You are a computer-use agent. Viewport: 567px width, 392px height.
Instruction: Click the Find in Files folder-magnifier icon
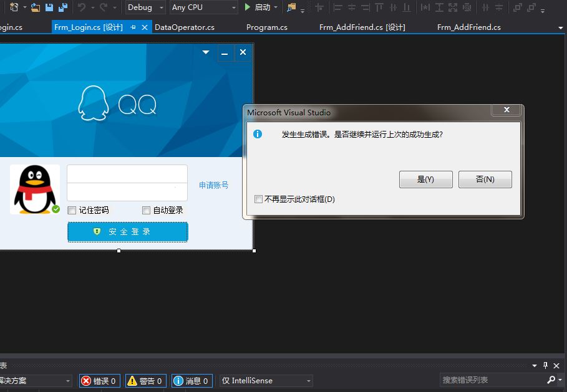[x=291, y=7]
